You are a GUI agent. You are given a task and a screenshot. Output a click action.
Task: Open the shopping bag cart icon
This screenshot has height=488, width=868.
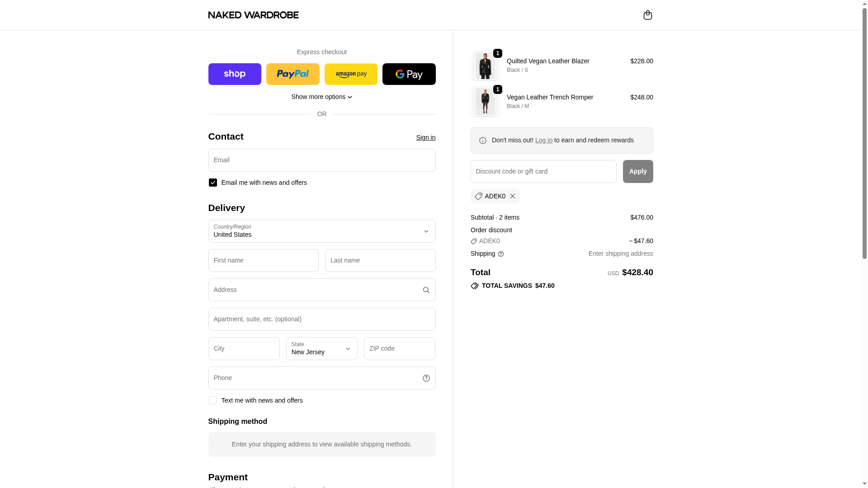(647, 15)
